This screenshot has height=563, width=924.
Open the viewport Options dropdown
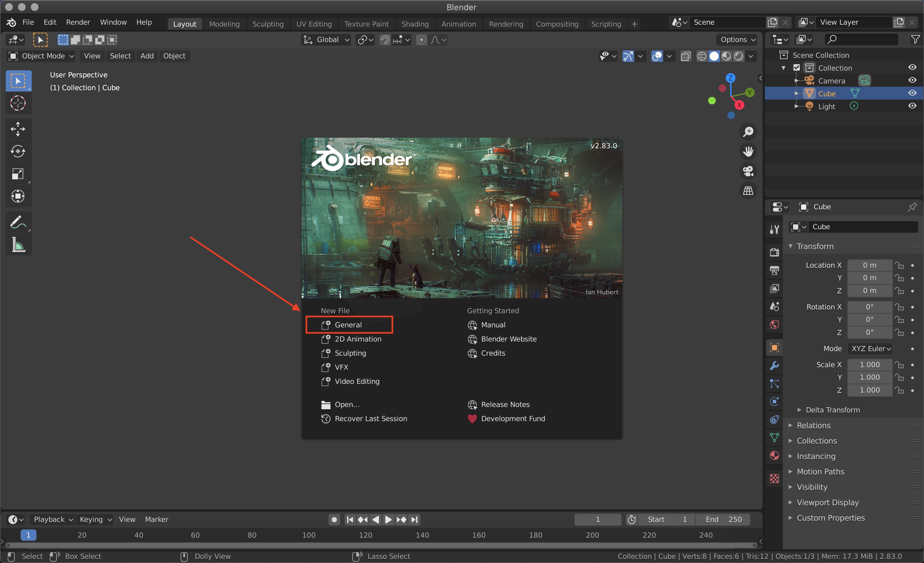point(738,40)
